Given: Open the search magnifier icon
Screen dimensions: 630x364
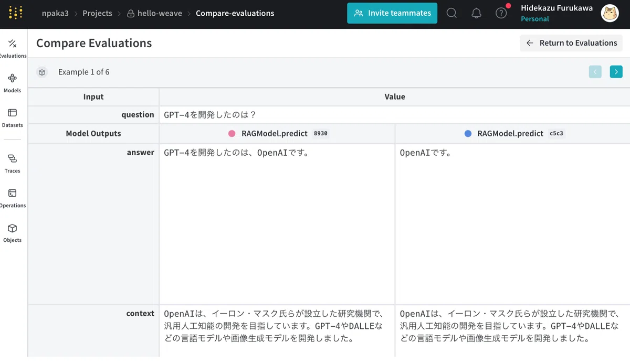Looking at the screenshot, I should click(451, 13).
